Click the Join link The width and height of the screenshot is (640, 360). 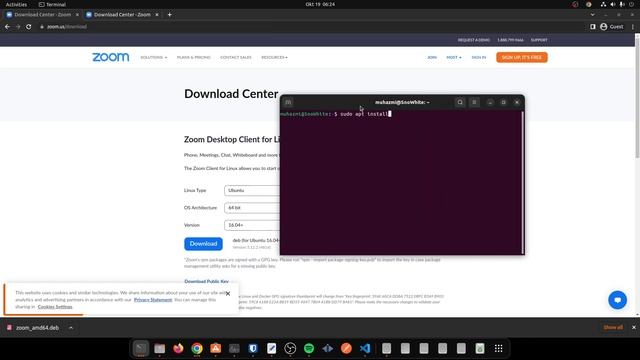(x=432, y=58)
